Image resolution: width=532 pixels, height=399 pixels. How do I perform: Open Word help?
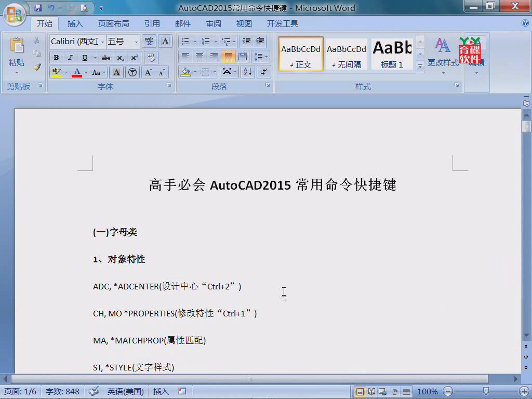click(x=525, y=23)
